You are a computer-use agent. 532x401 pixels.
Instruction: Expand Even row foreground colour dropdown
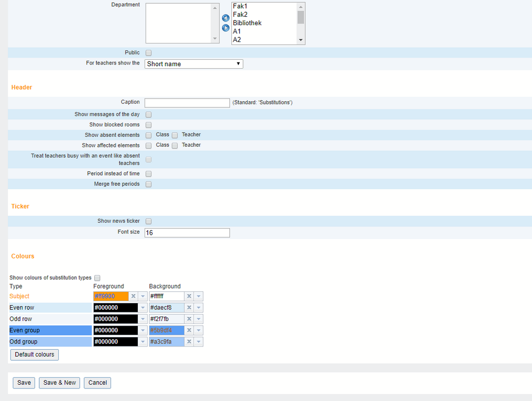[143, 308]
